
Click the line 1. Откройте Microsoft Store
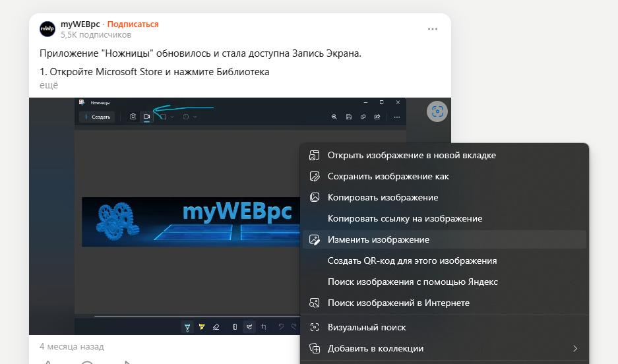154,72
